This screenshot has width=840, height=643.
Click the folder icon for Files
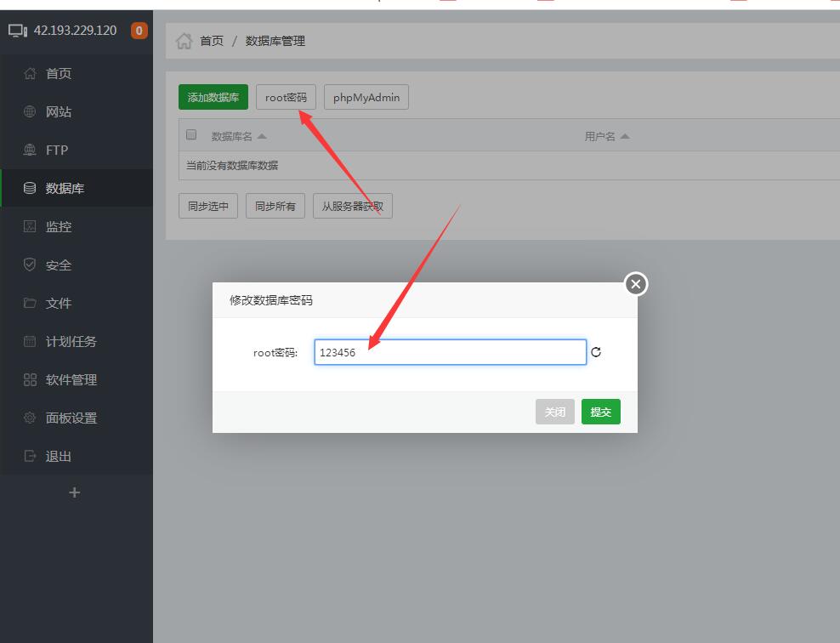(x=30, y=304)
